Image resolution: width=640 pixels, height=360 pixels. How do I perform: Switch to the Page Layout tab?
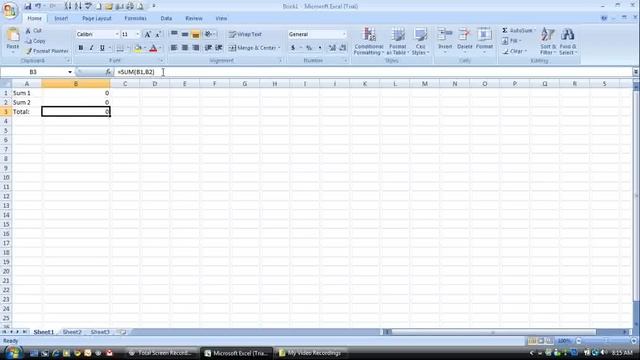pyautogui.click(x=96, y=18)
